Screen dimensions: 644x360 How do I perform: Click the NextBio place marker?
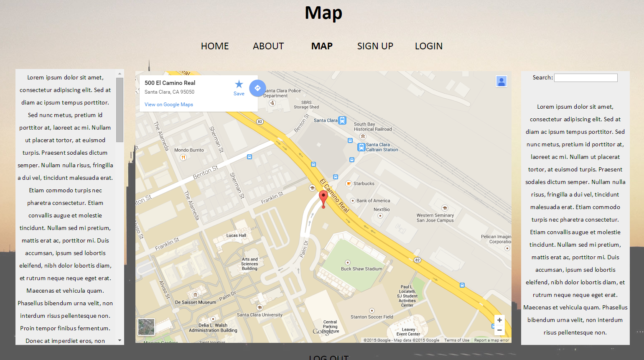click(x=380, y=216)
